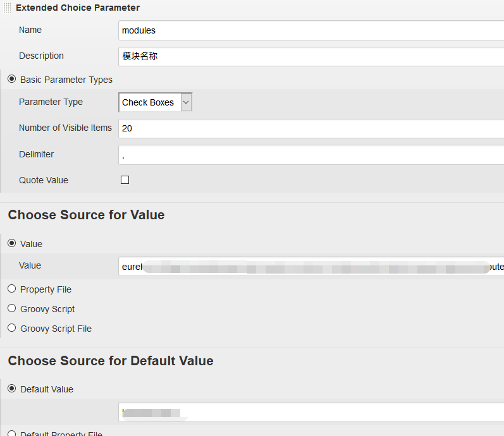Click the Name input field
The width and height of the screenshot is (504, 436).
tap(311, 30)
